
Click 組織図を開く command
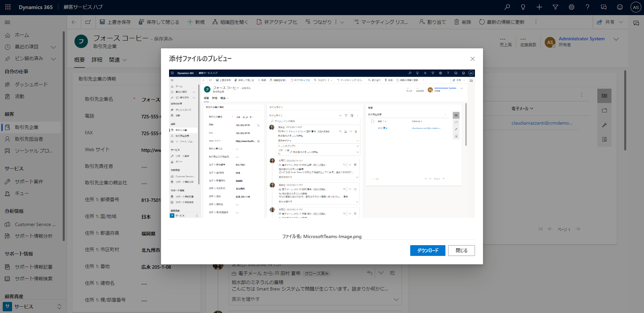click(x=230, y=22)
